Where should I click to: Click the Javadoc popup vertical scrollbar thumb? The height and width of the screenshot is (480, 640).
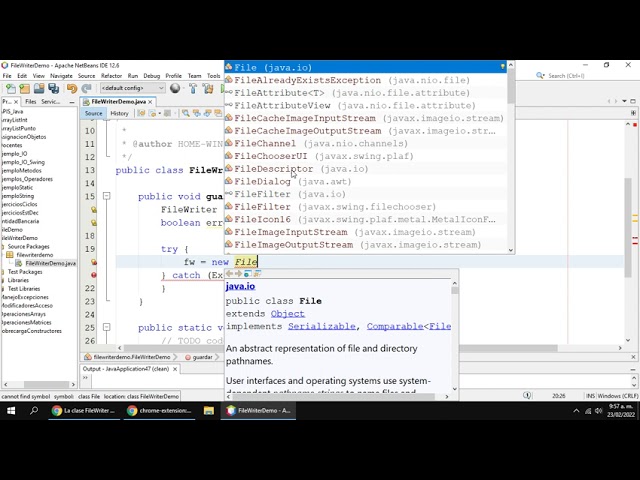click(x=455, y=290)
